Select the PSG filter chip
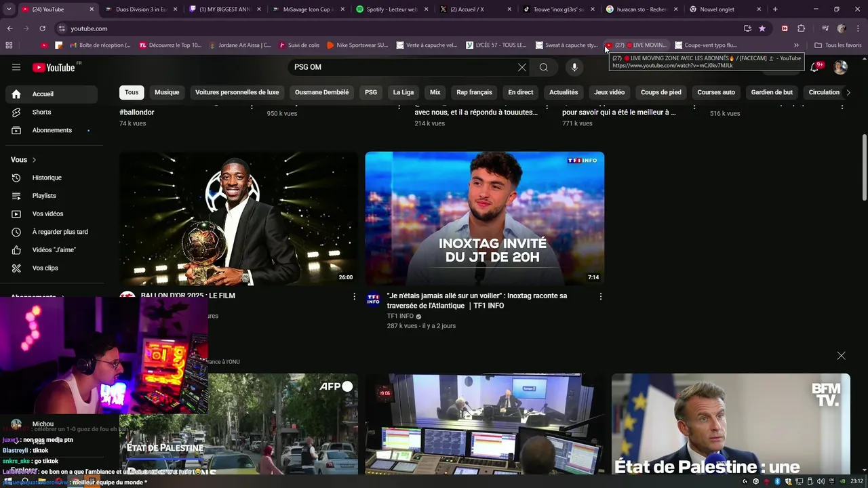 [x=371, y=92]
